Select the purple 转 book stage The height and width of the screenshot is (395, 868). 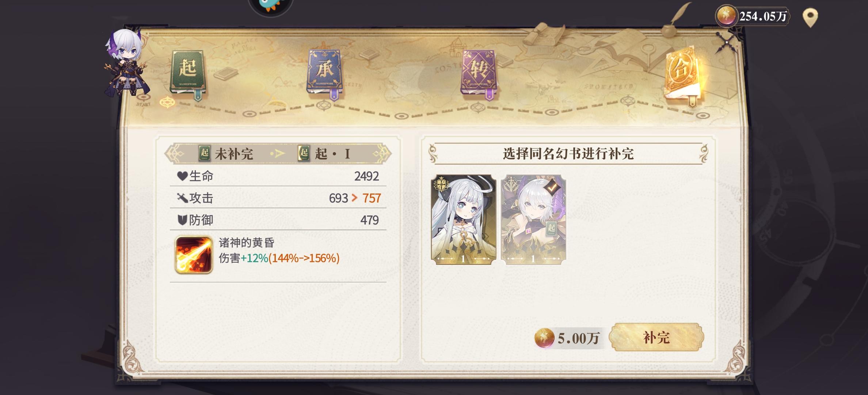[x=479, y=74]
